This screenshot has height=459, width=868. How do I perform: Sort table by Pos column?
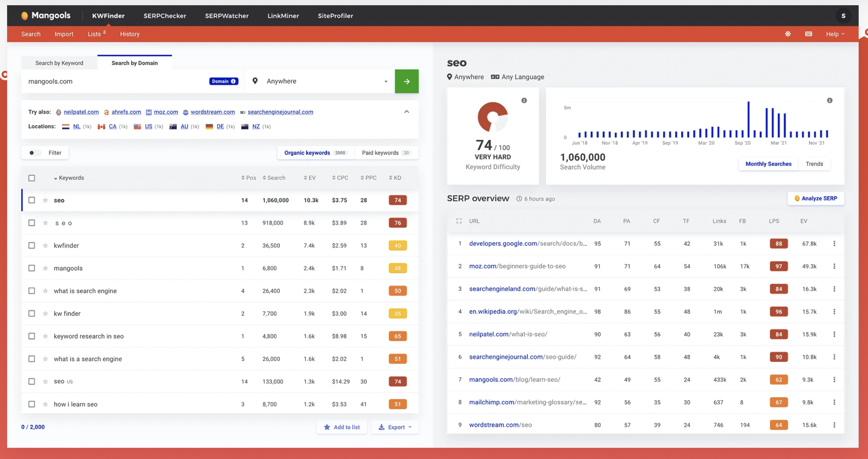tap(249, 178)
